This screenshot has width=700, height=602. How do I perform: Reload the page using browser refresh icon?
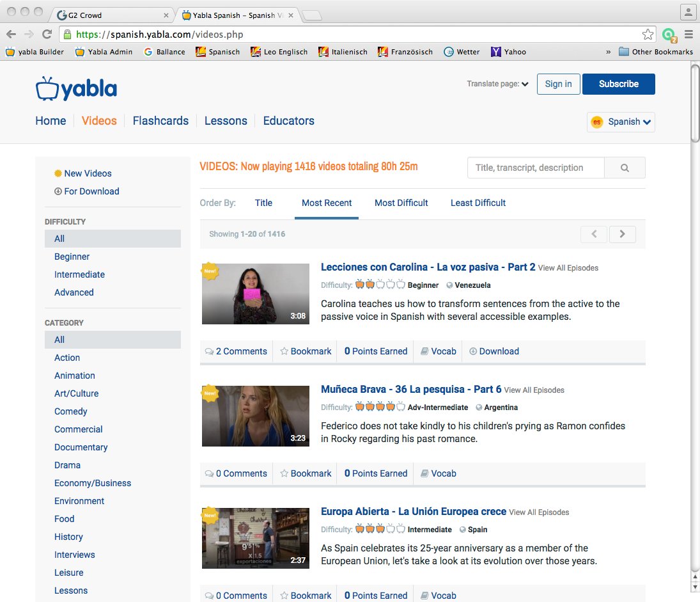(47, 35)
